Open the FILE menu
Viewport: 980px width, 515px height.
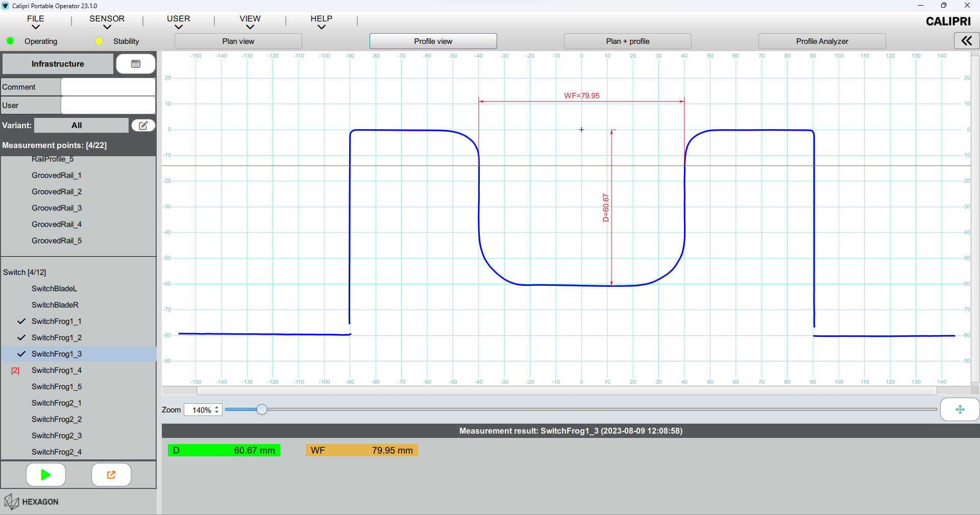point(36,18)
